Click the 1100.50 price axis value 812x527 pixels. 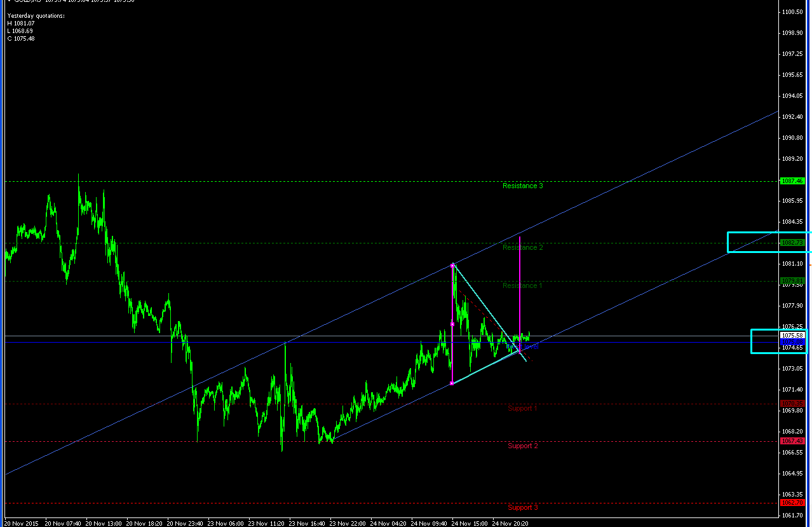[x=794, y=12]
